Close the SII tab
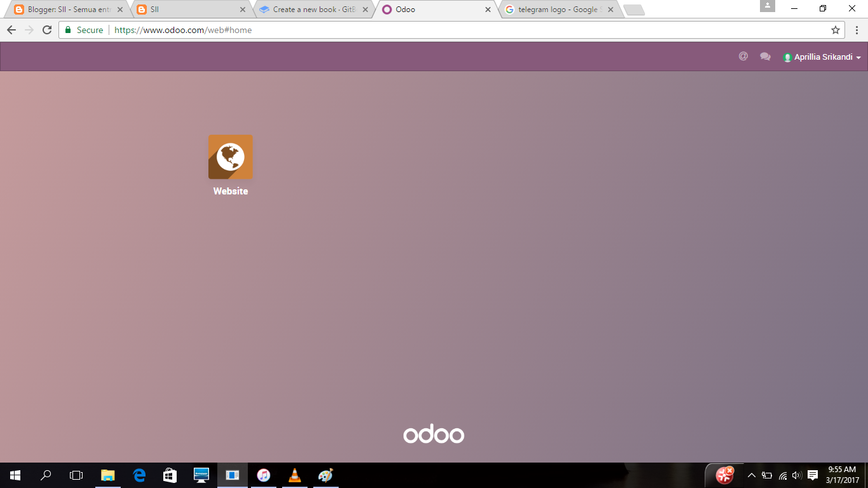Image resolution: width=868 pixels, height=488 pixels. tap(243, 10)
